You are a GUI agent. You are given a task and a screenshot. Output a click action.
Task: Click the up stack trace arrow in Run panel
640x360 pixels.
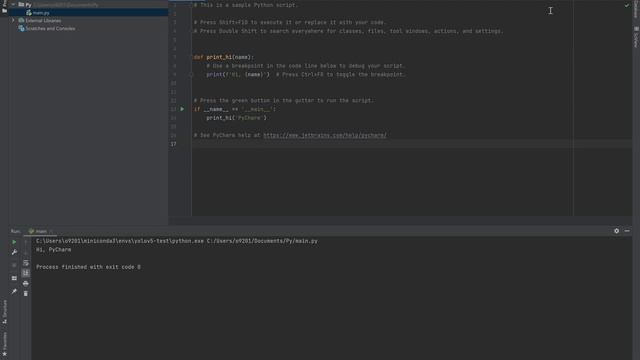26,242
